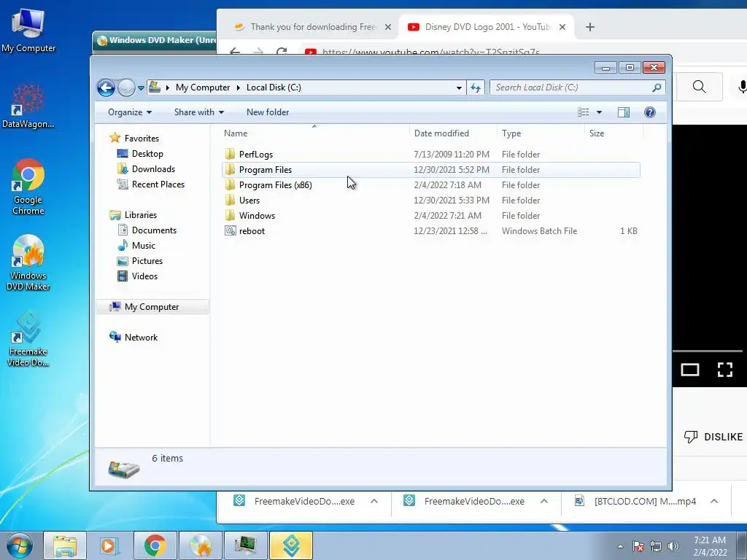Screen dimensions: 747x560
Task: Select the PerfLogs folder icon
Action: coord(230,155)
